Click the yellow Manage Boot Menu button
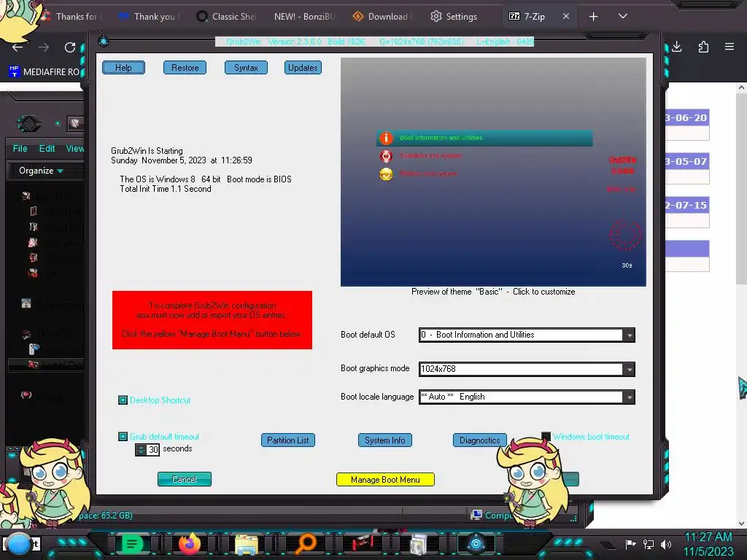747x560 pixels. 385,480
